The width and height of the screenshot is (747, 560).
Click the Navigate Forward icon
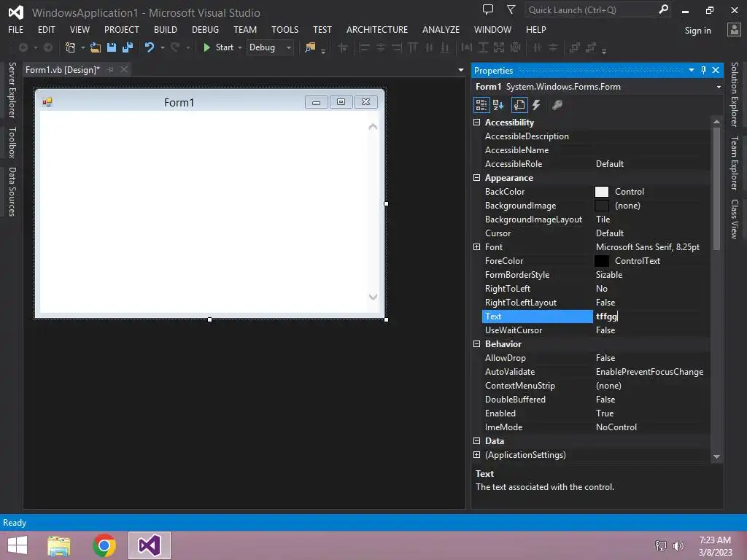pyautogui.click(x=48, y=47)
